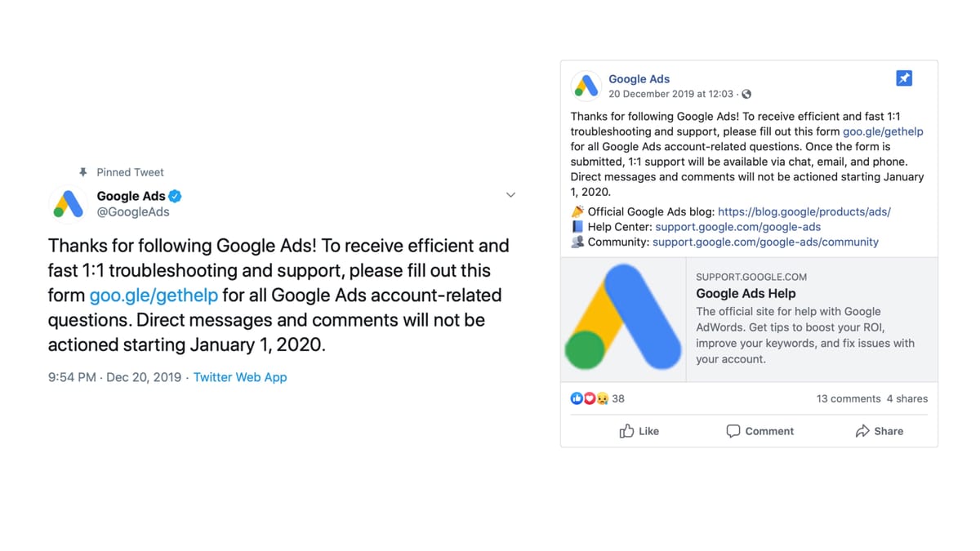Open the Google Ads Help link title

click(x=746, y=294)
